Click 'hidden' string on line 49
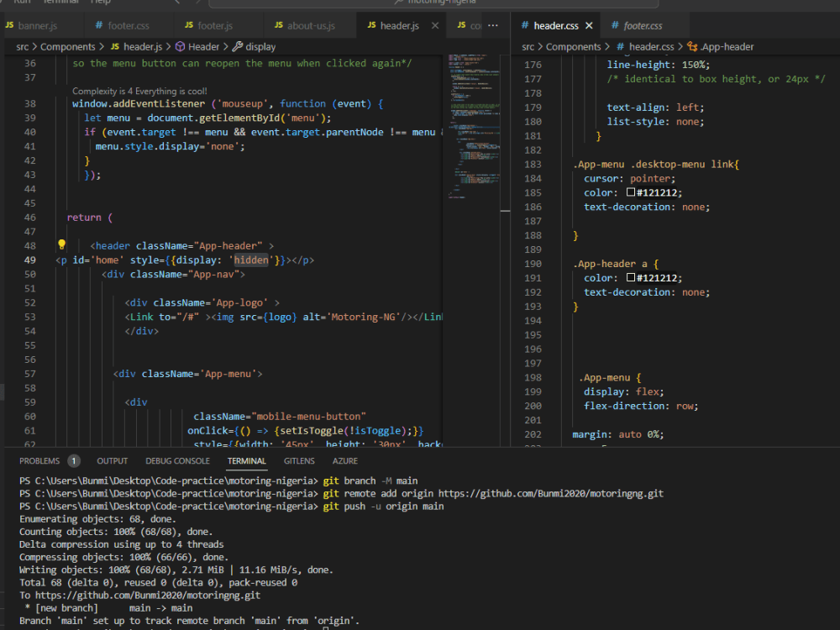840x630 pixels. pyautogui.click(x=251, y=260)
